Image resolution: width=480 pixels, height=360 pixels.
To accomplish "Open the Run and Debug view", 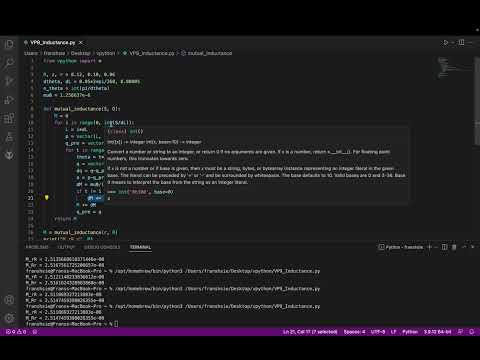I will point(9,100).
